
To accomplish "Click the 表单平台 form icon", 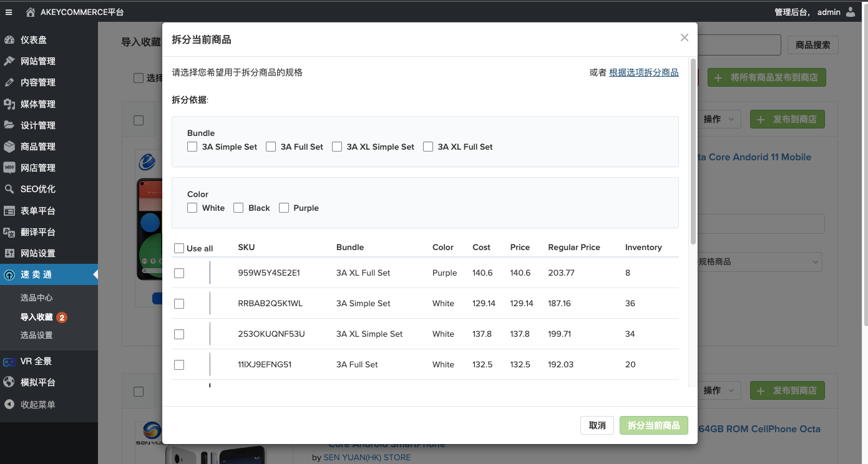I will pos(9,211).
